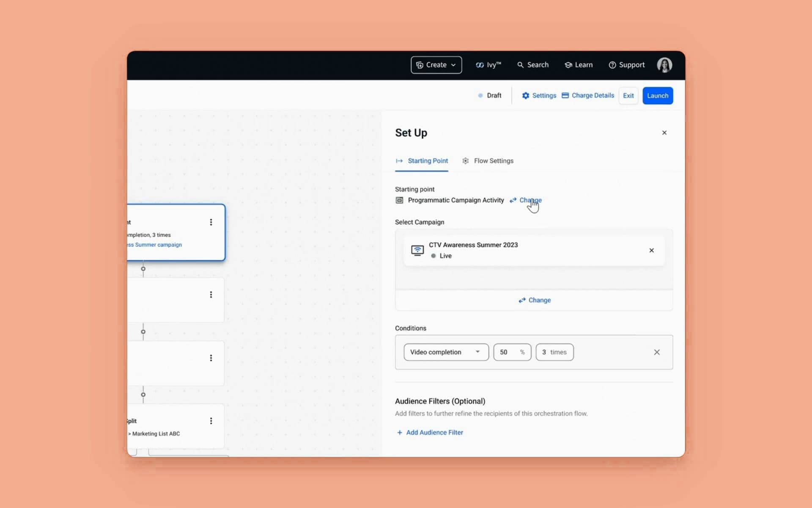Edit the 50 percent completion field
Image resolution: width=812 pixels, height=508 pixels.
click(512, 352)
